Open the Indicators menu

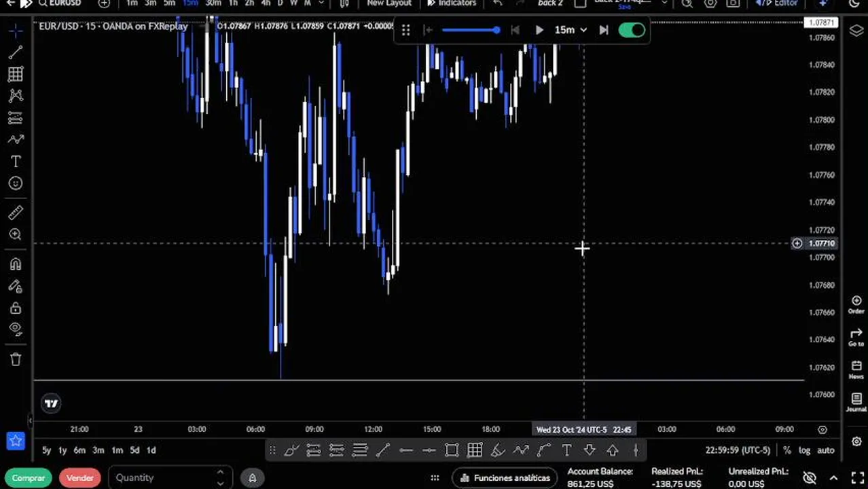tap(452, 3)
